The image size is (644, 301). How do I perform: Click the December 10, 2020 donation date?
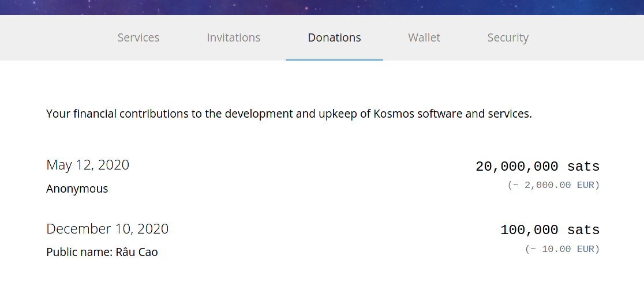coord(107,229)
